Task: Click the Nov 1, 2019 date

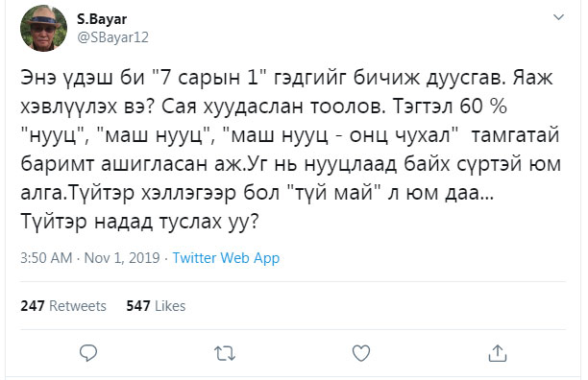Action: pyautogui.click(x=122, y=258)
